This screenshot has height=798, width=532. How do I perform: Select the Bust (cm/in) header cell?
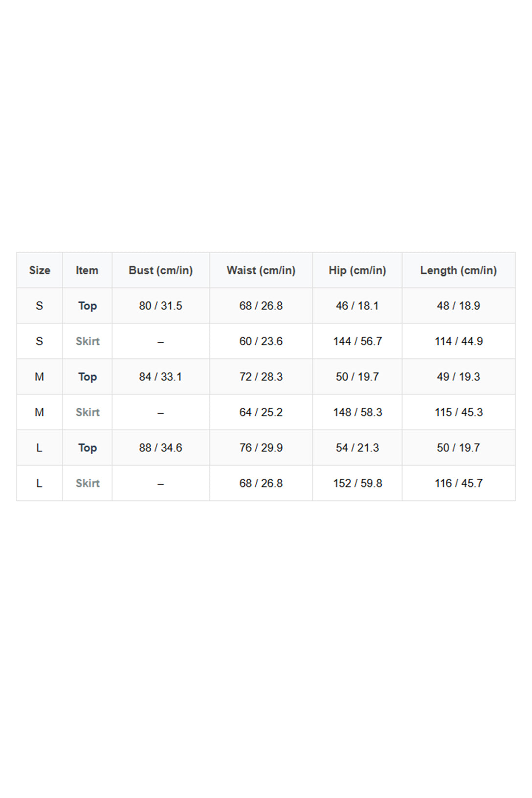(160, 270)
